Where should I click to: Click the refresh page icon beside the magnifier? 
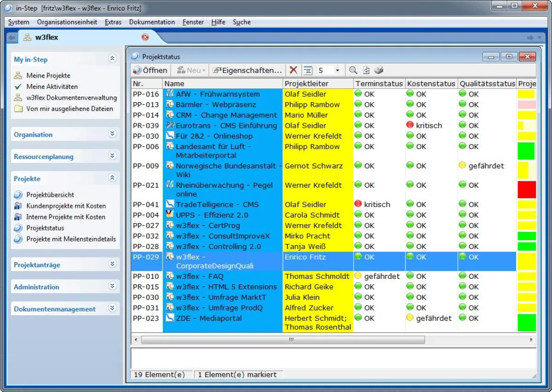(x=366, y=70)
